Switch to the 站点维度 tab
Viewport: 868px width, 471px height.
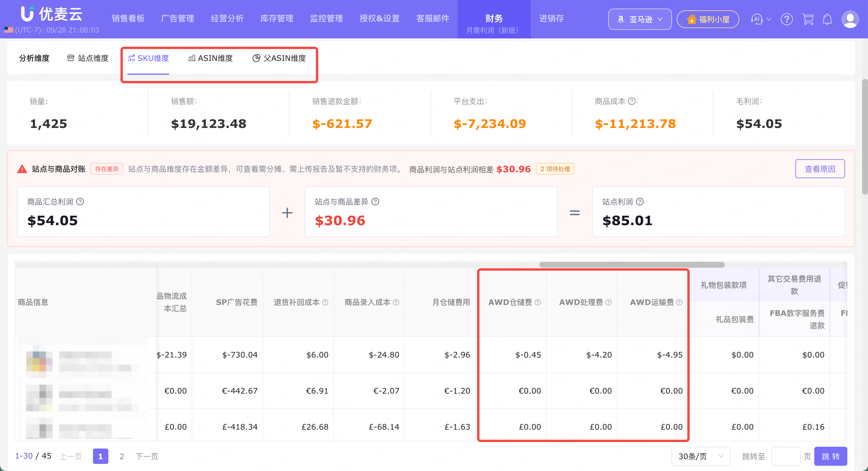pos(88,58)
